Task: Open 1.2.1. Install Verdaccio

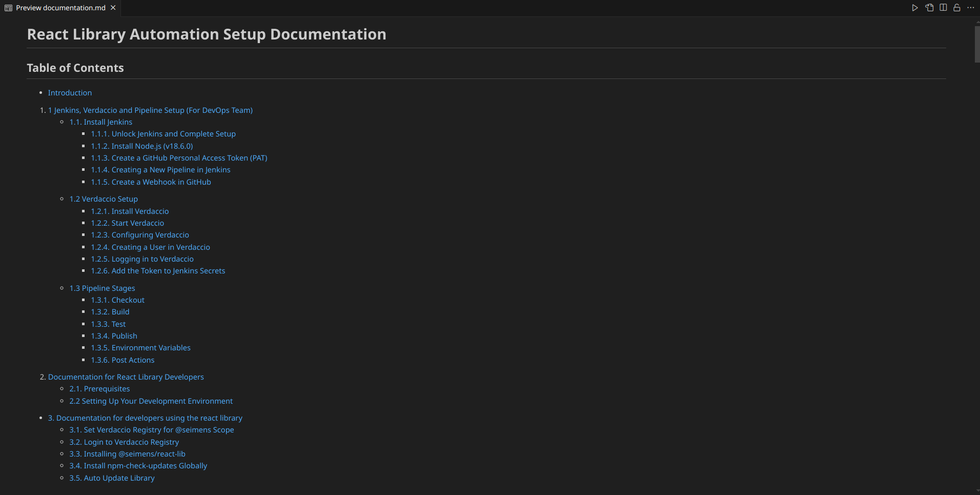Action: (x=130, y=211)
